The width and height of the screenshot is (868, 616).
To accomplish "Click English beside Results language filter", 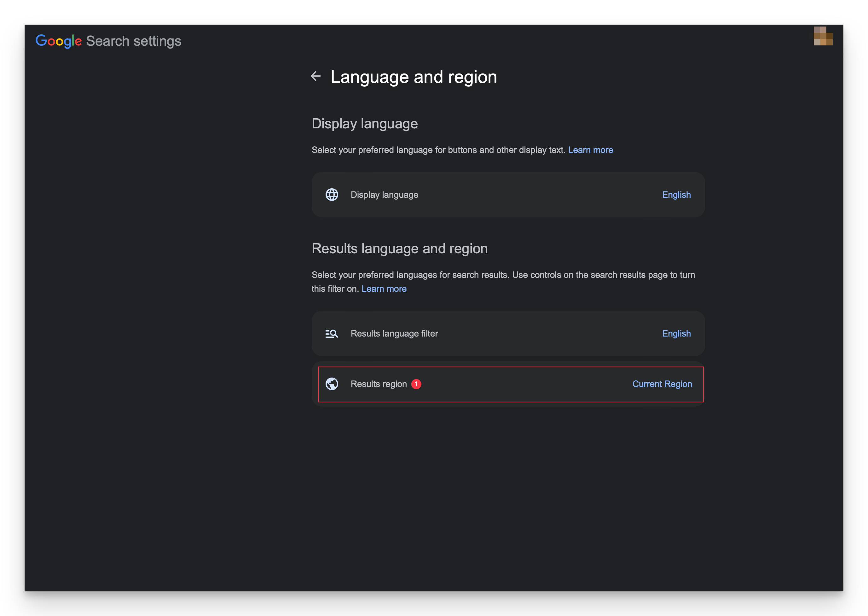I will pyautogui.click(x=676, y=333).
